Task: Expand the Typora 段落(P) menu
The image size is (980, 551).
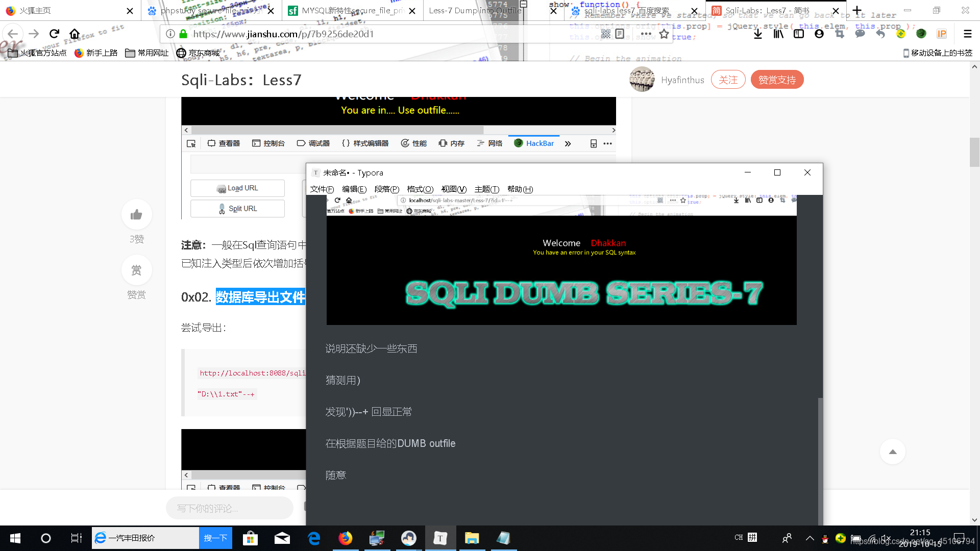Action: tap(386, 189)
